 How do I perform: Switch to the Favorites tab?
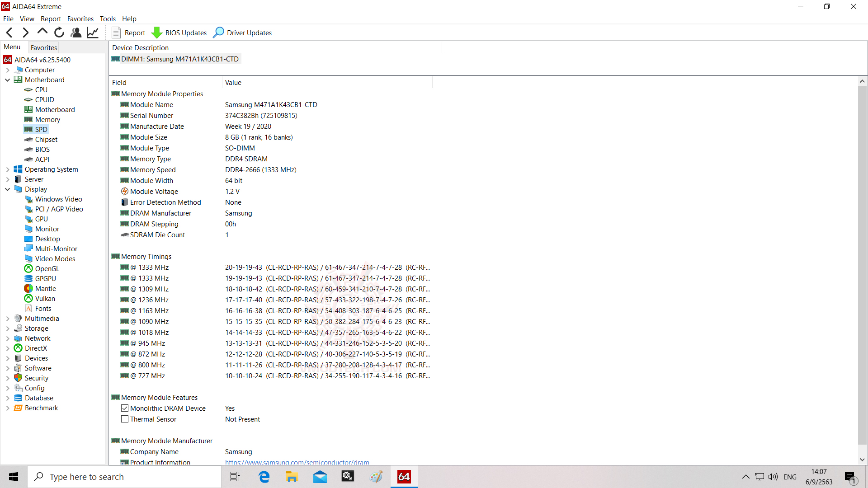coord(44,47)
